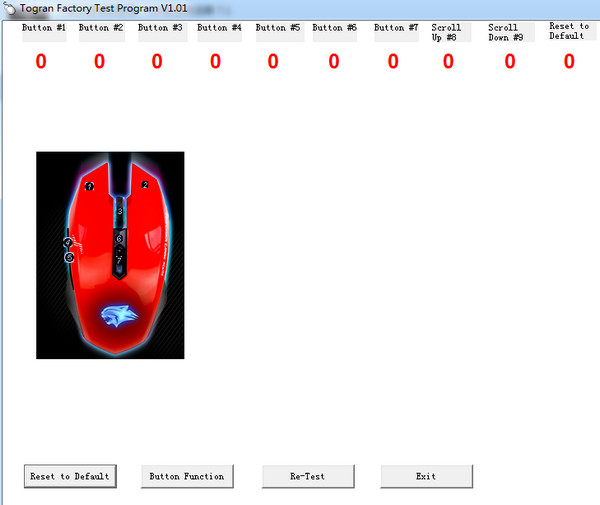Click side button marker 4 on mouse

[x=68, y=242]
